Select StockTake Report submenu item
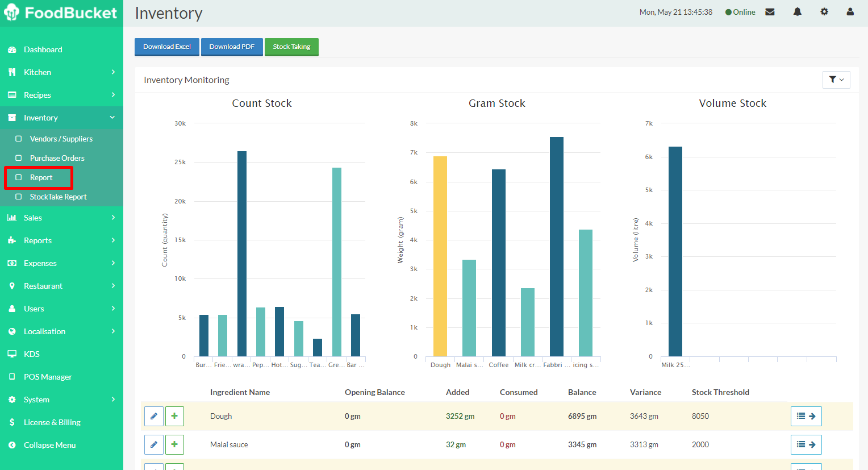The width and height of the screenshot is (868, 470). coord(58,197)
